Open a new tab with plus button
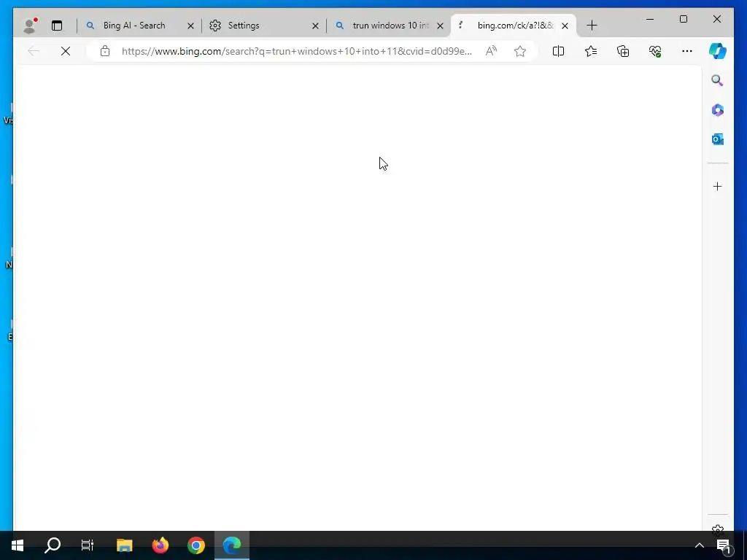 click(x=592, y=26)
